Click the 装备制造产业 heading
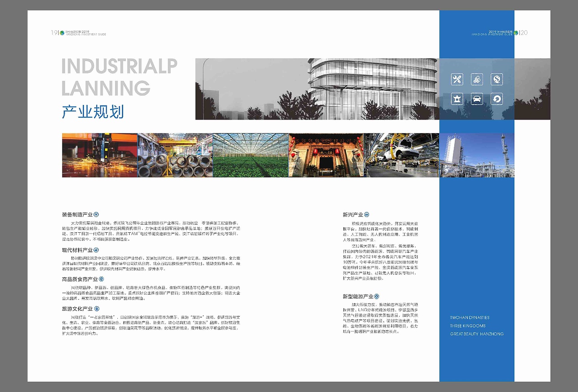The image size is (578, 392). pos(77,215)
